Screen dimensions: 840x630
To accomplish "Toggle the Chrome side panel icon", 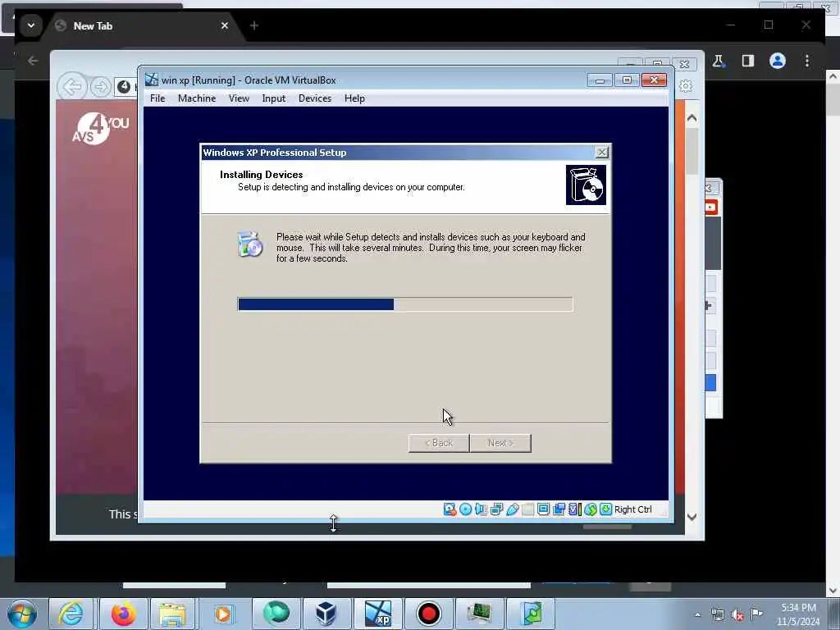I will [x=748, y=61].
